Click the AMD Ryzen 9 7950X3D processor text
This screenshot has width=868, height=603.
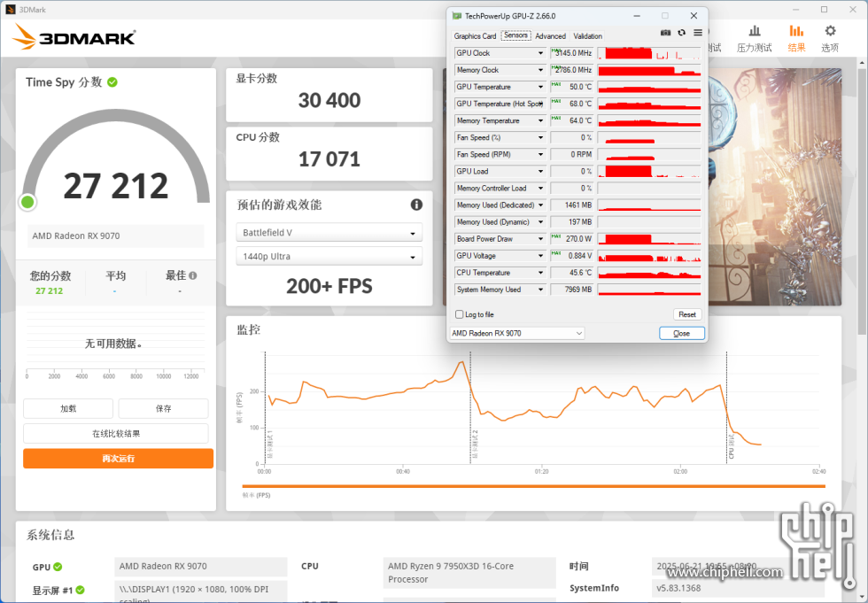451,573
